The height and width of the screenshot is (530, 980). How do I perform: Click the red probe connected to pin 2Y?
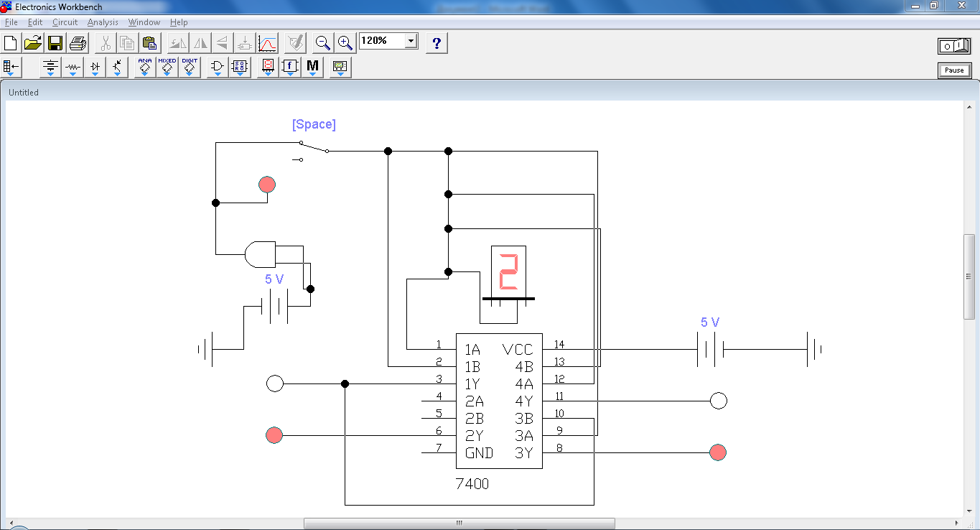pyautogui.click(x=274, y=435)
